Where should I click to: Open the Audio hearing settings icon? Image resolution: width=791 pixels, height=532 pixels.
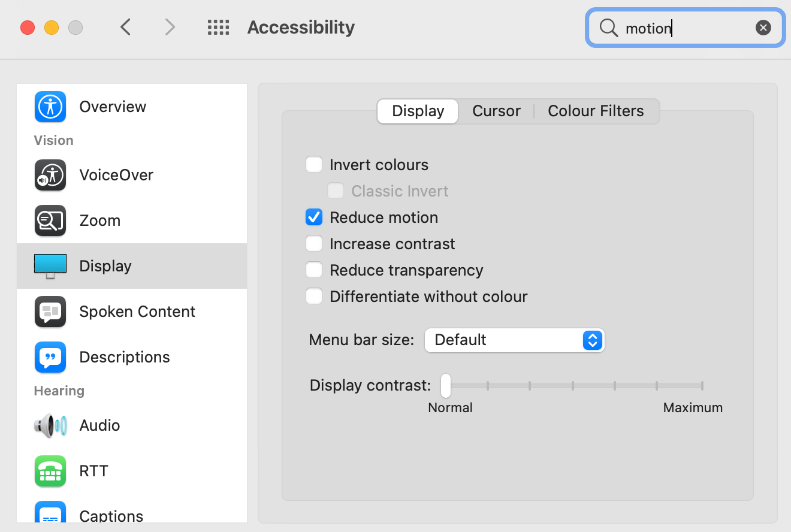click(x=50, y=425)
